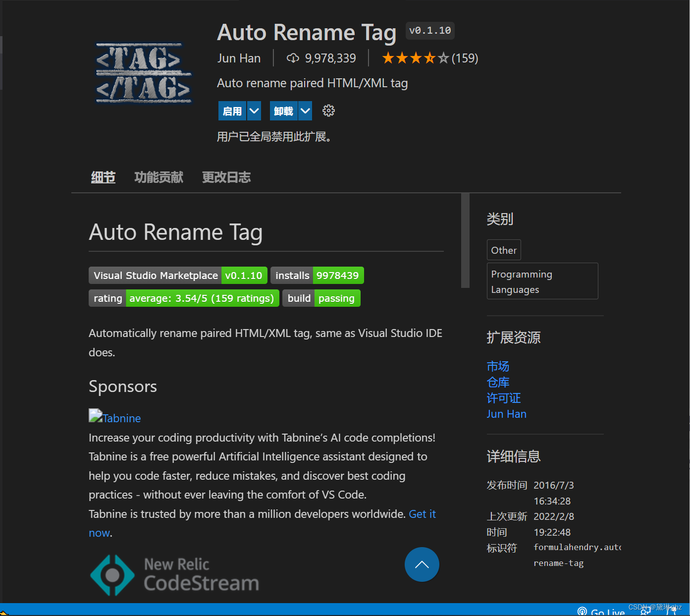Click the 9,978,339 install count
This screenshot has height=616, width=690.
[330, 58]
